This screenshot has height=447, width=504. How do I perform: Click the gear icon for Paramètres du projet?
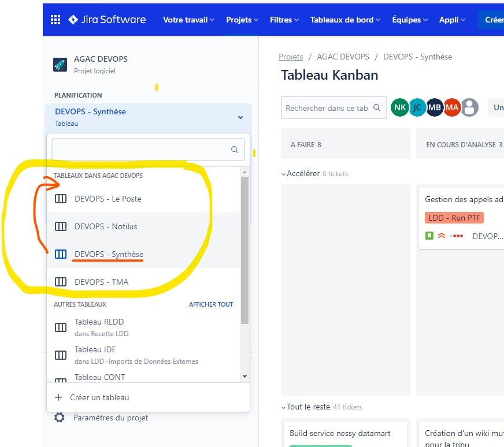pos(59,418)
